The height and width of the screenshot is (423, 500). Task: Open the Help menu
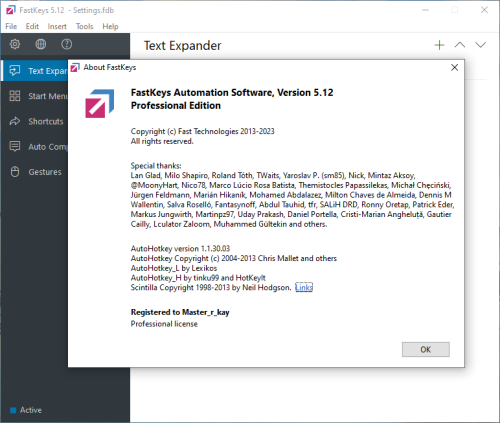point(110,26)
